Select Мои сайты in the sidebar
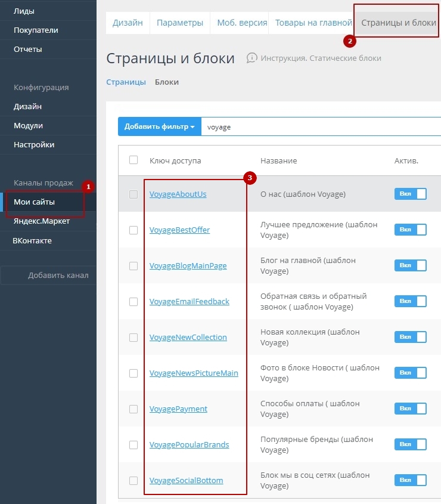The image size is (441, 504). tap(34, 202)
